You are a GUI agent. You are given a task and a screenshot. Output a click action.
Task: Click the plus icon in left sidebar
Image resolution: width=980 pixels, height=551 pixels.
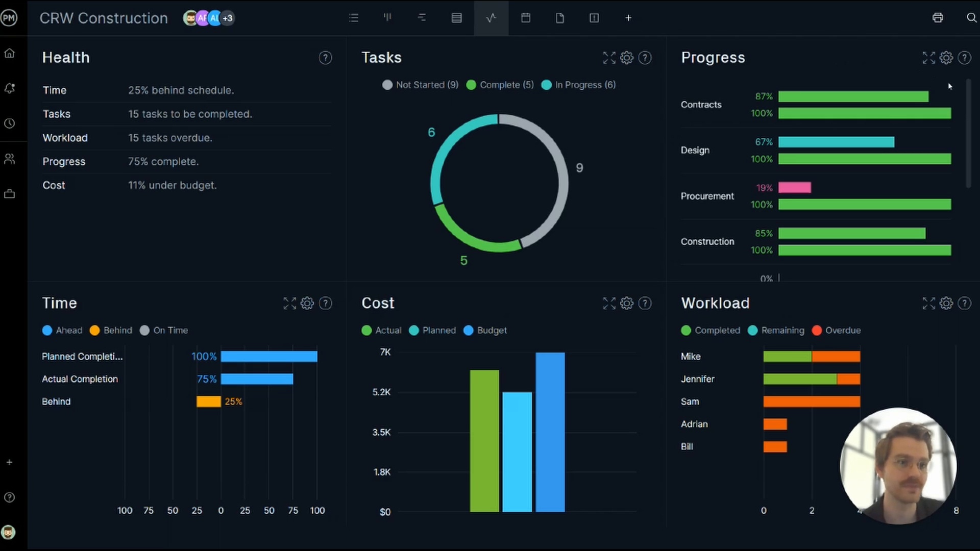click(9, 462)
